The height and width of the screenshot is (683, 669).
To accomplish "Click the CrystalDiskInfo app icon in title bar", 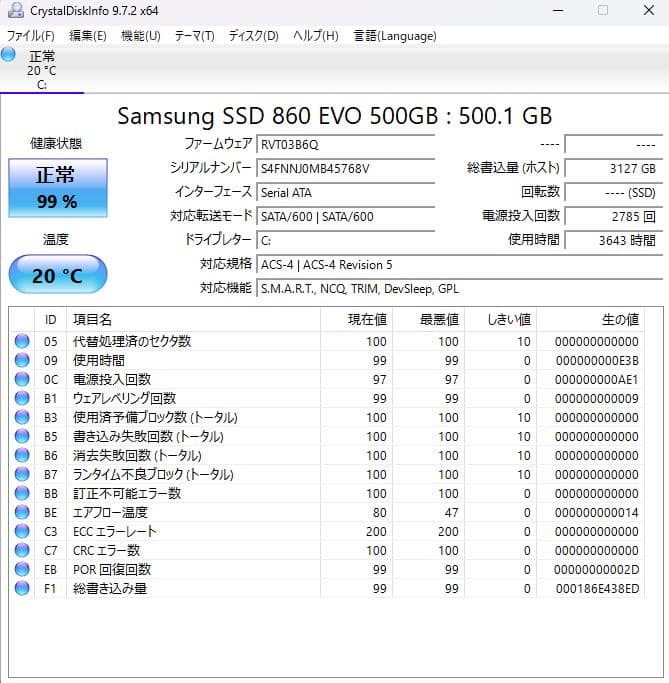I will pos(16,10).
